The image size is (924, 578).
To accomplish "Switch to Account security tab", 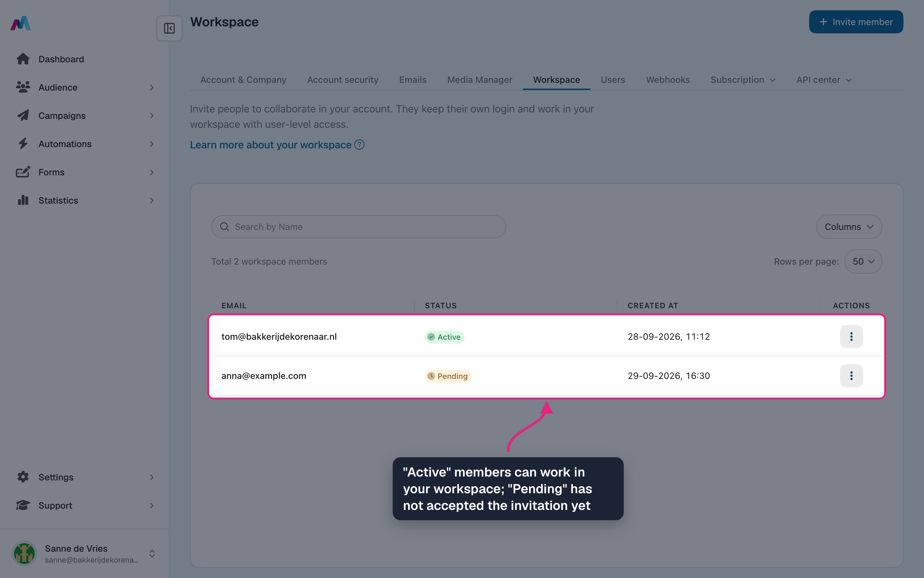I will [343, 80].
